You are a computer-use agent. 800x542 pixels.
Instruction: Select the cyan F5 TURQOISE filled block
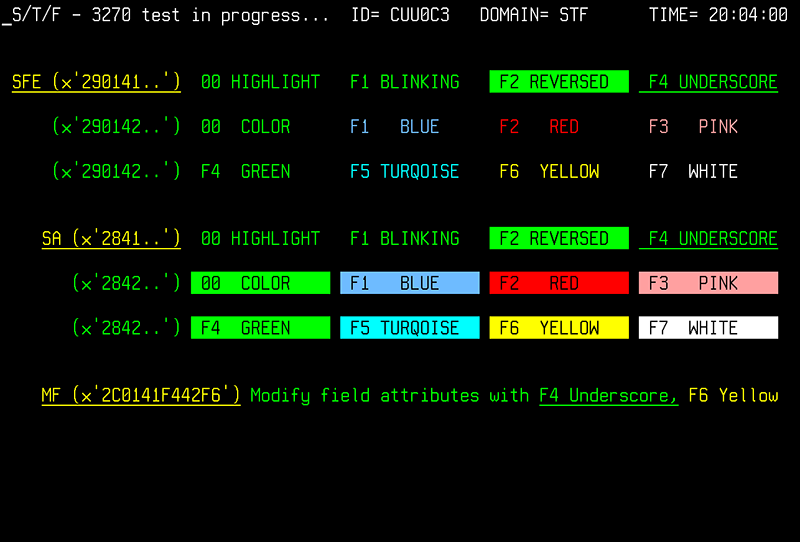(409, 328)
